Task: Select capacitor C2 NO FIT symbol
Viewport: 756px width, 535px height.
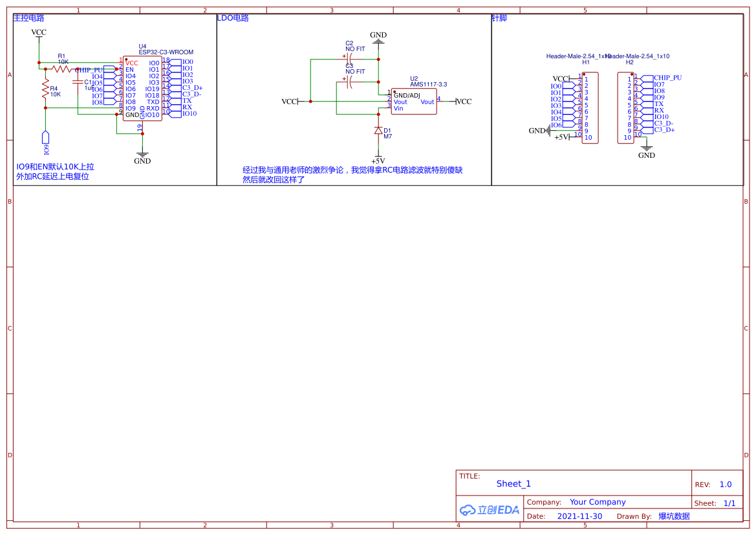Action: click(x=351, y=59)
